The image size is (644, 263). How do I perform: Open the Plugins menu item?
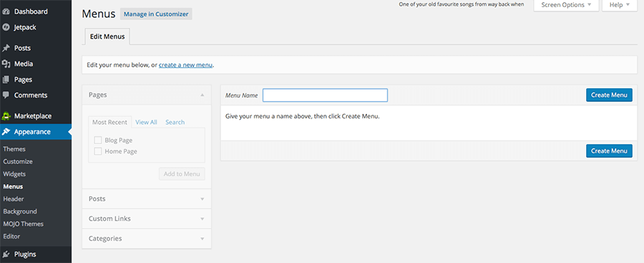pyautogui.click(x=36, y=254)
